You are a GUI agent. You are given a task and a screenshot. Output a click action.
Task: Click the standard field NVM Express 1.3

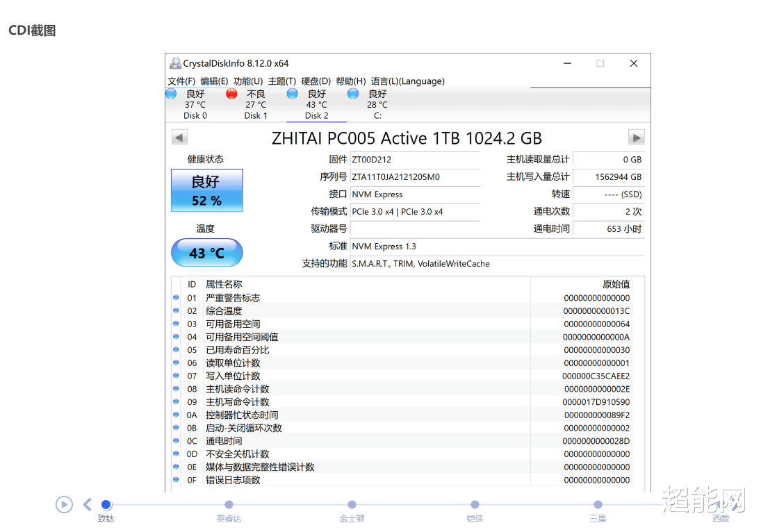pyautogui.click(x=498, y=247)
